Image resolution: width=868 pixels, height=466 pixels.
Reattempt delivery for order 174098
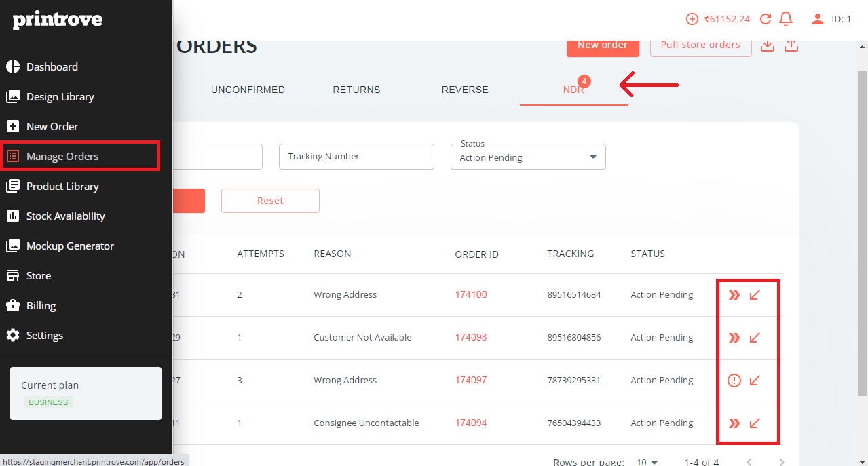click(734, 338)
